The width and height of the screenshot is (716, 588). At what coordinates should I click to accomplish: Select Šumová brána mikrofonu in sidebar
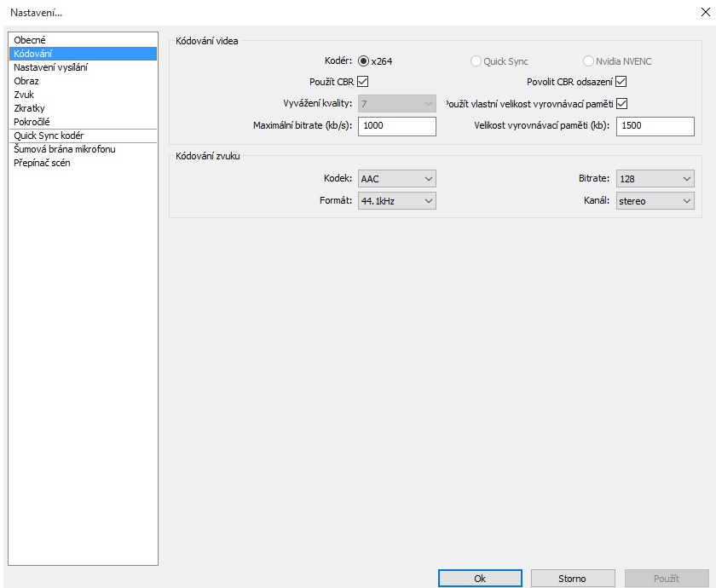[65, 149]
